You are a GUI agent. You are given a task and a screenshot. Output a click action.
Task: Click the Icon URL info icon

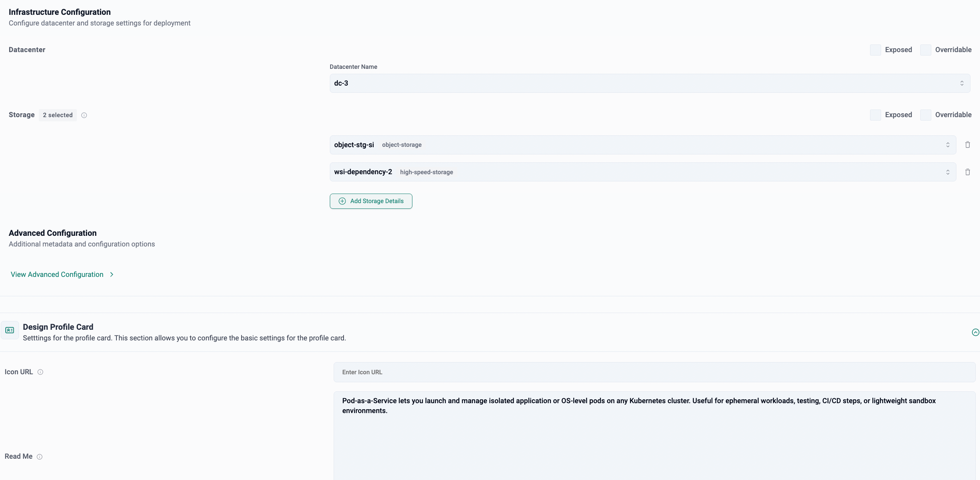click(x=40, y=372)
